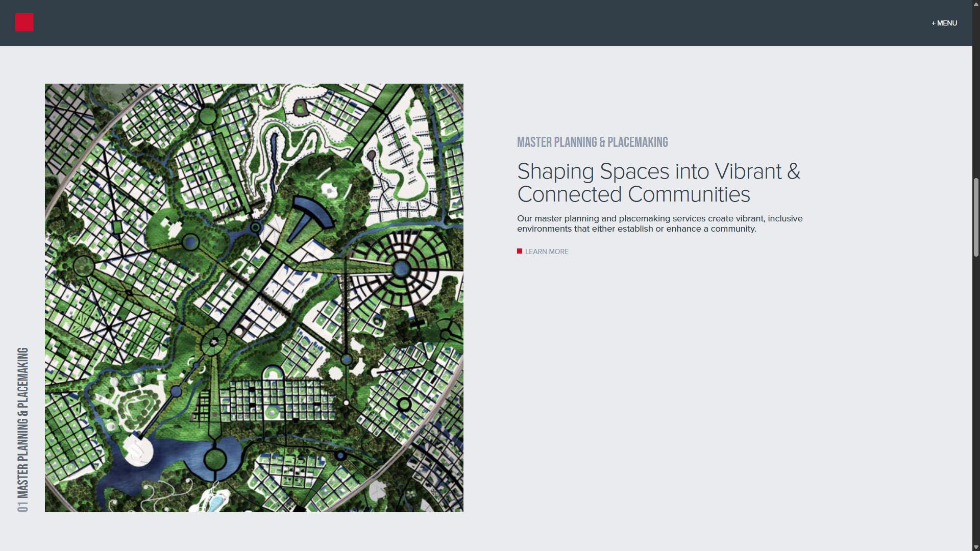Click the scrollbar up arrow
The image size is (980, 551).
[x=976, y=4]
